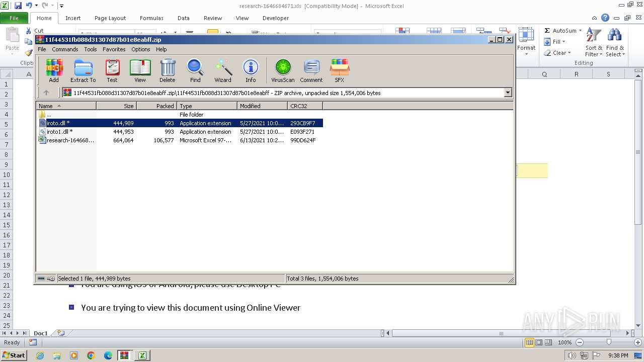The width and height of the screenshot is (644, 362).
Task: Open the Commands menu
Action: pyautogui.click(x=65, y=49)
